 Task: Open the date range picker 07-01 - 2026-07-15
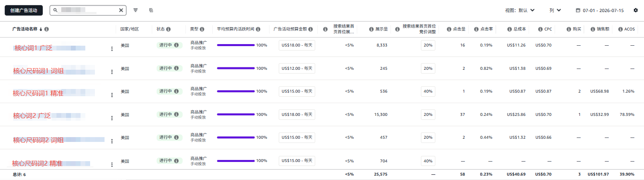click(x=600, y=10)
